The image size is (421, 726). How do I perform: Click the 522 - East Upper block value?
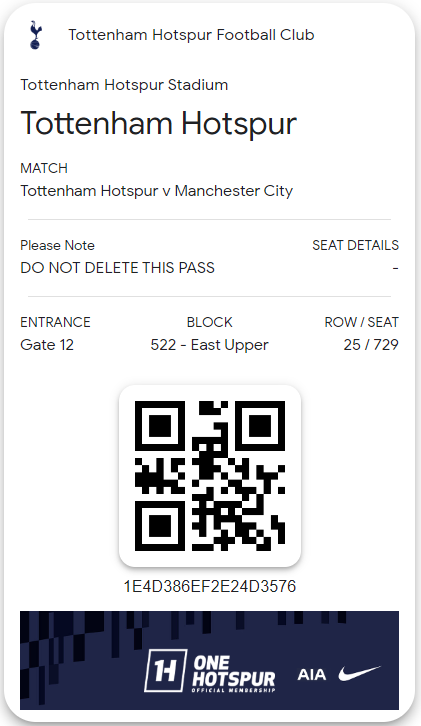pos(209,344)
